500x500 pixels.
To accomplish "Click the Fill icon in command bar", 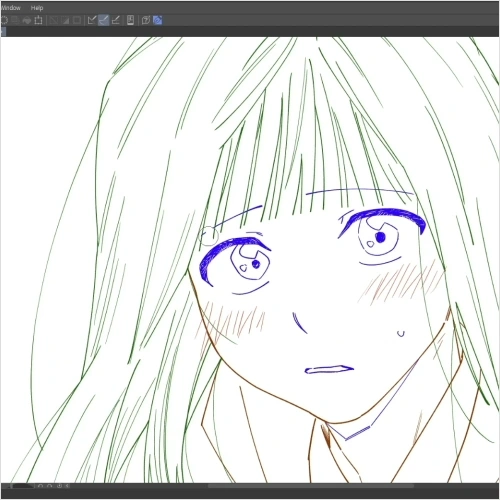I will (27, 20).
